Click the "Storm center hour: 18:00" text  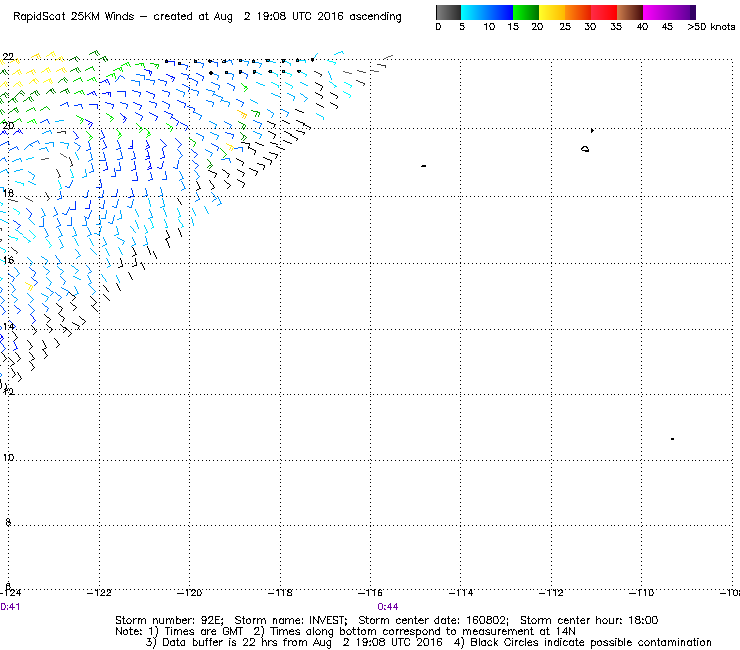pyautogui.click(x=589, y=620)
